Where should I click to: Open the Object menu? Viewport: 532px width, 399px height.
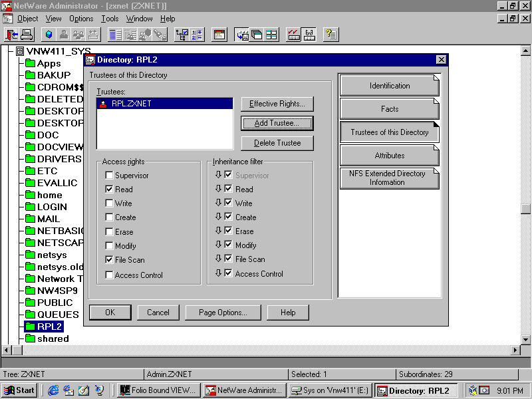tap(27, 19)
